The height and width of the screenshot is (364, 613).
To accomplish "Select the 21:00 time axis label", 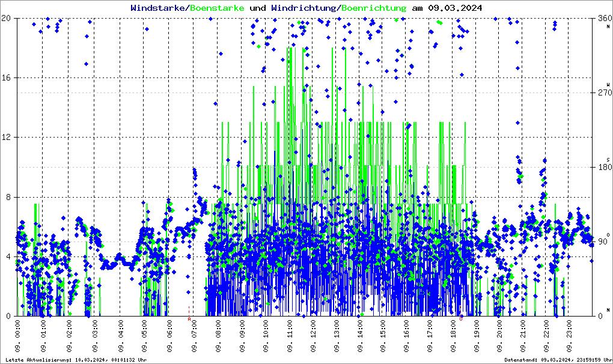I will coord(523,336).
